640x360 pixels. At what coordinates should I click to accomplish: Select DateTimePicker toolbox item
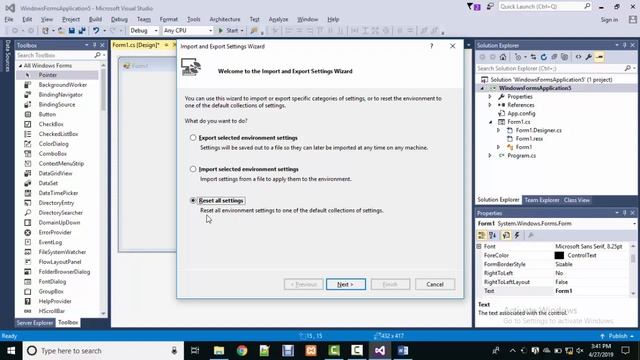(57, 193)
